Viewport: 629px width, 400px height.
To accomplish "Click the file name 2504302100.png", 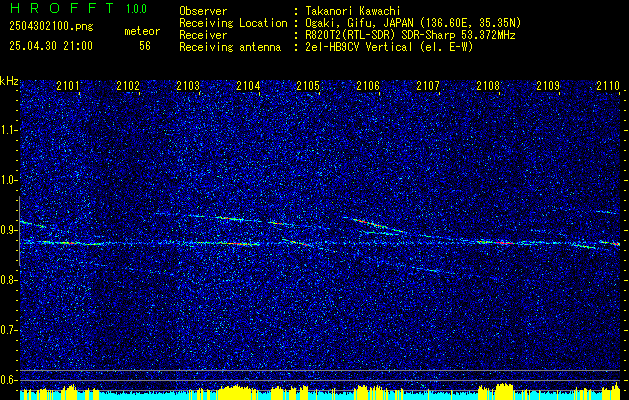I will (x=51, y=27).
